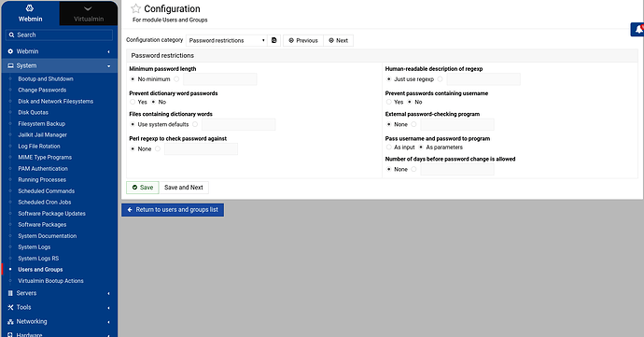Open the Configuration category dropdown
644x337 pixels.
[x=227, y=40]
